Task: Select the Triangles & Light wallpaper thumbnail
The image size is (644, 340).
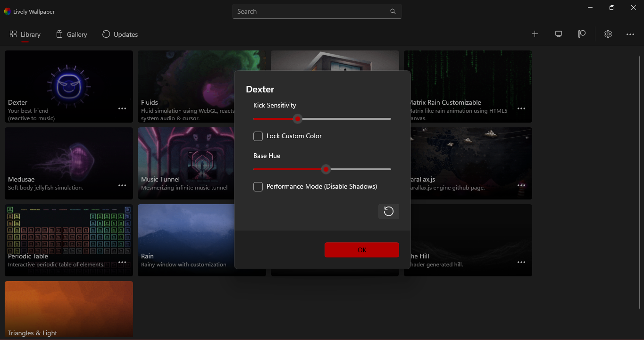Action: point(69,310)
